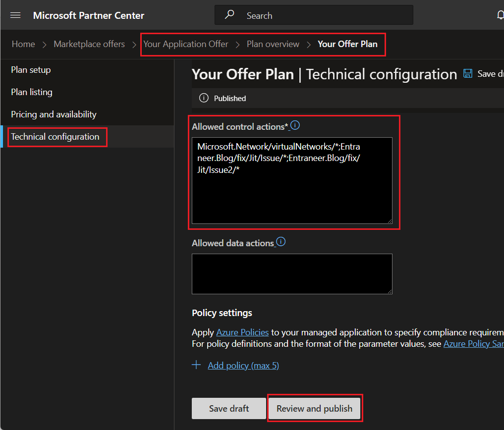Click the Save draft text in header toolbar
This screenshot has height=430, width=504.
coord(491,74)
